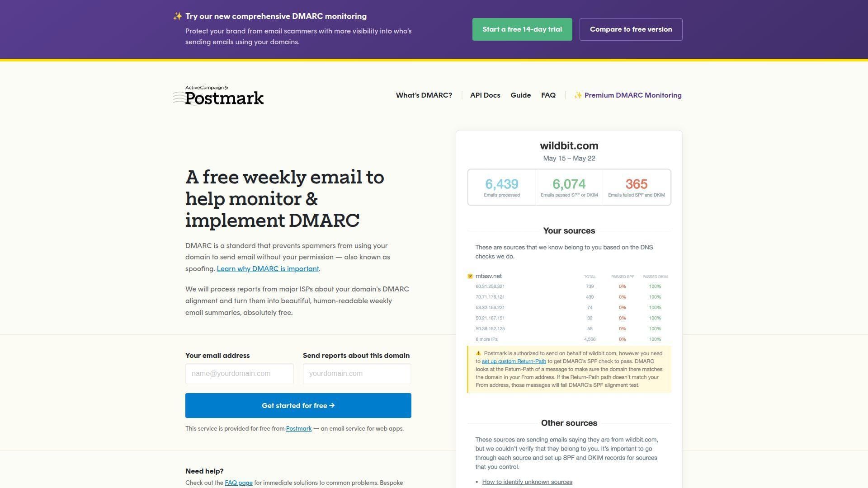Screen dimensions: 868x488
Task: Click the 6,439 emails processed figure
Action: click(502, 184)
